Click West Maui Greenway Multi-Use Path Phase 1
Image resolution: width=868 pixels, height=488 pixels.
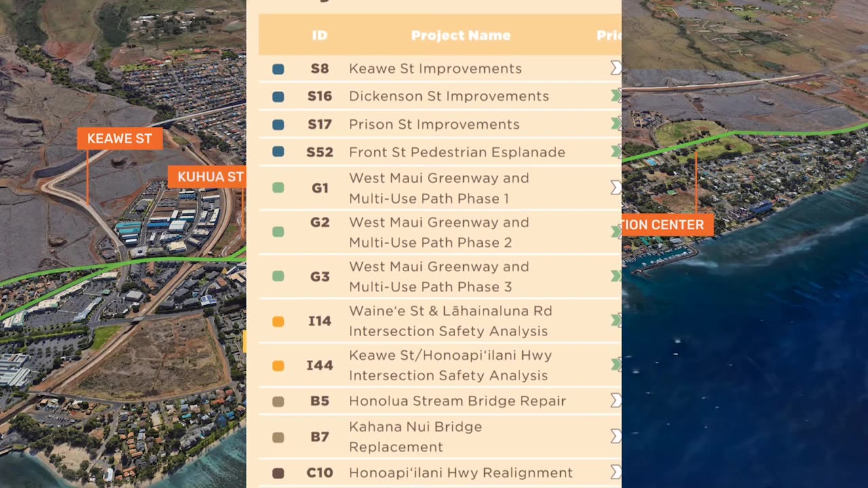click(439, 188)
